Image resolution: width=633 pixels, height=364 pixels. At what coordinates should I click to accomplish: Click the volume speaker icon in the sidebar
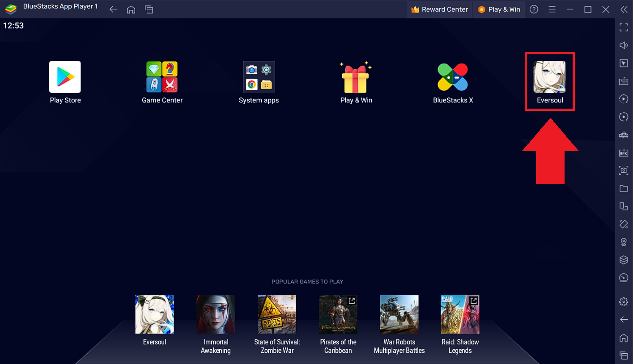[x=624, y=45]
